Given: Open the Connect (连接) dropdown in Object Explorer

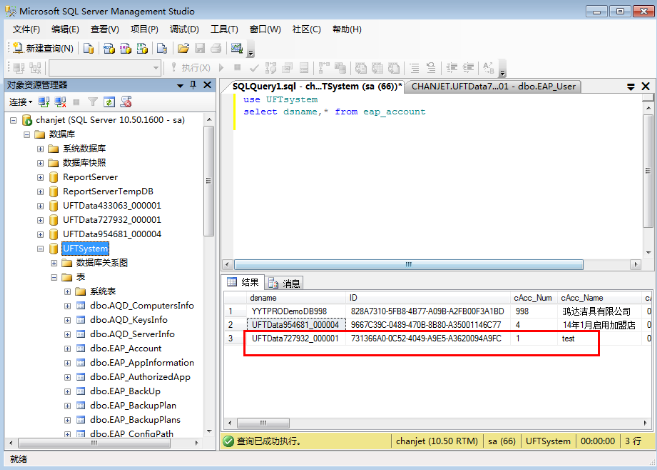Looking at the screenshot, I should pyautogui.click(x=21, y=102).
